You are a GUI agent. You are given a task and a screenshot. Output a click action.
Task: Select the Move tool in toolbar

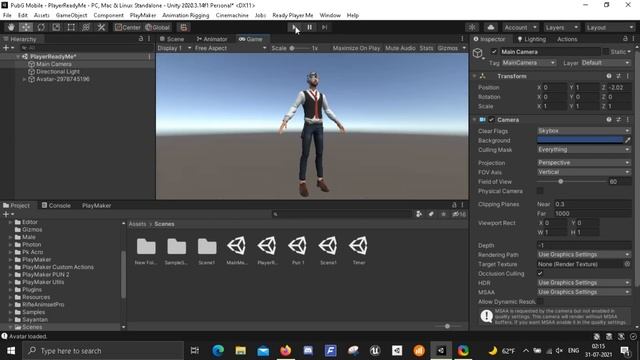point(26,27)
